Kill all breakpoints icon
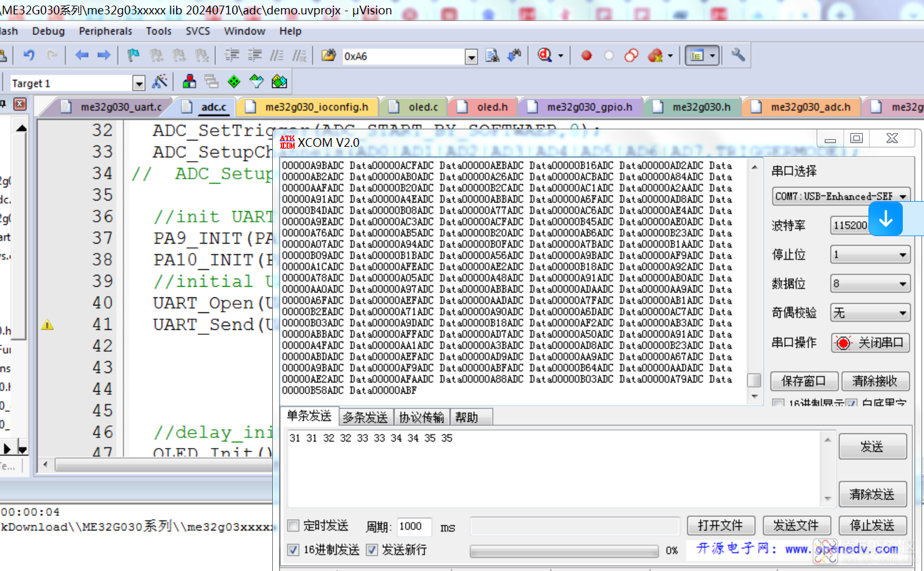This screenshot has height=571, width=924. point(655,56)
